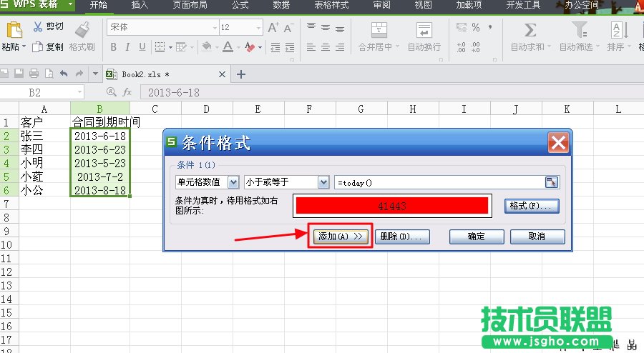Click the Print icon in quick access bar

tap(34, 74)
